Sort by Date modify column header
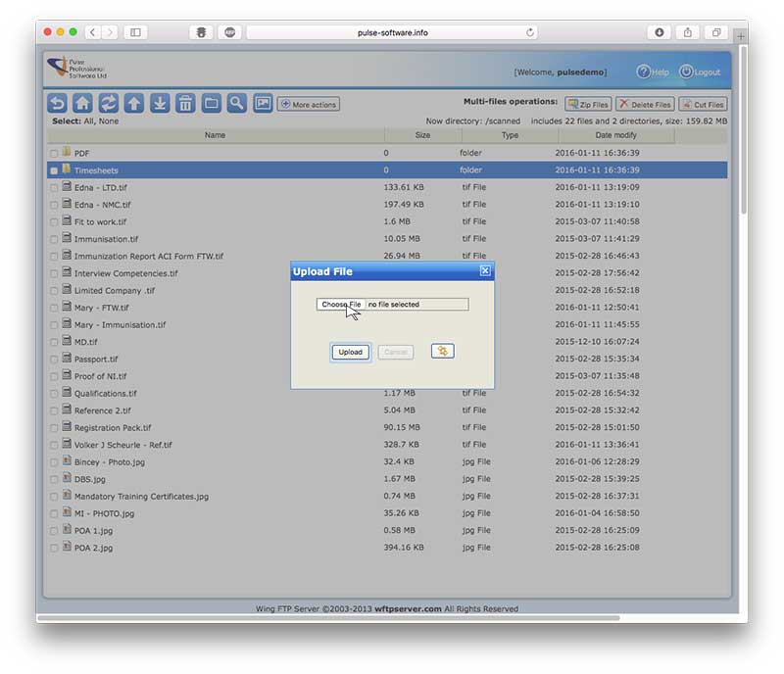This screenshot has width=784, height=674. (x=615, y=135)
